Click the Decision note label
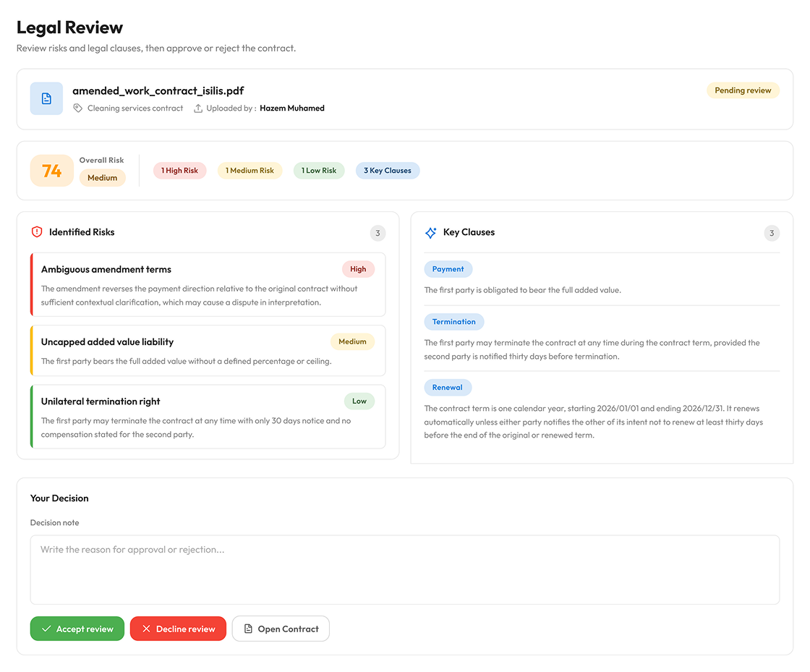Screen dimensions: 810x672 (55, 523)
